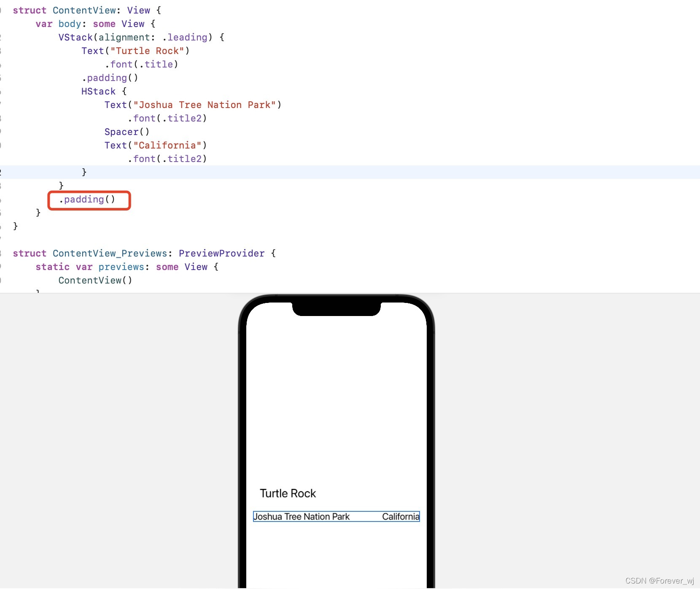The height and width of the screenshot is (589, 700).
Task: Click the "Turtle Rock" string in code
Action: coord(147,51)
